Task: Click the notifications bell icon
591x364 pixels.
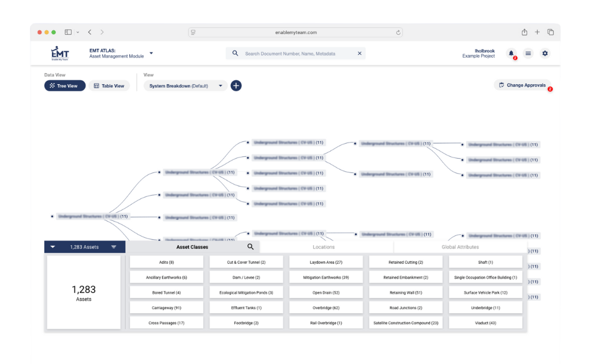Action: [x=511, y=53]
